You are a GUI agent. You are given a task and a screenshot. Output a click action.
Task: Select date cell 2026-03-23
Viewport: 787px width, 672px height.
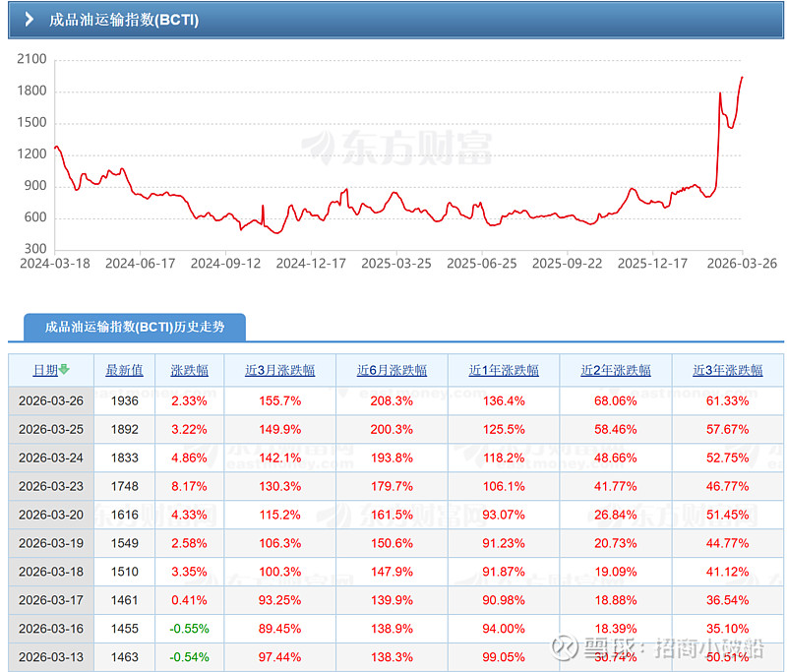(51, 486)
